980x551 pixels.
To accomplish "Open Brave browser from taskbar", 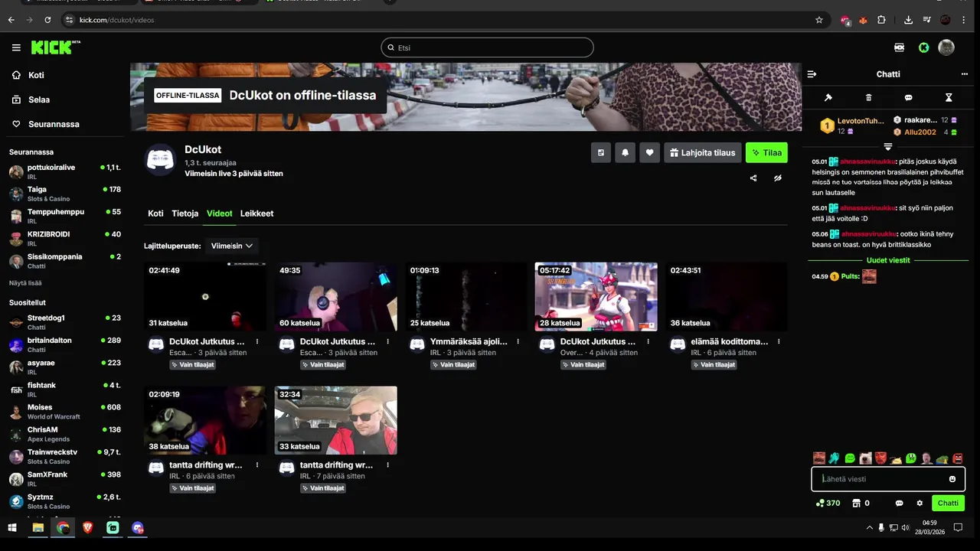I will coord(87,527).
